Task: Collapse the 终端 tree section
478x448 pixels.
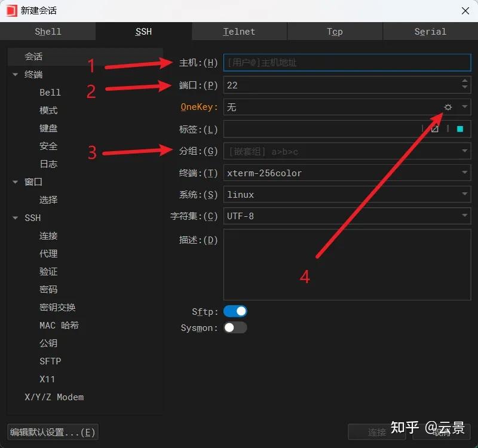Action: (14, 74)
